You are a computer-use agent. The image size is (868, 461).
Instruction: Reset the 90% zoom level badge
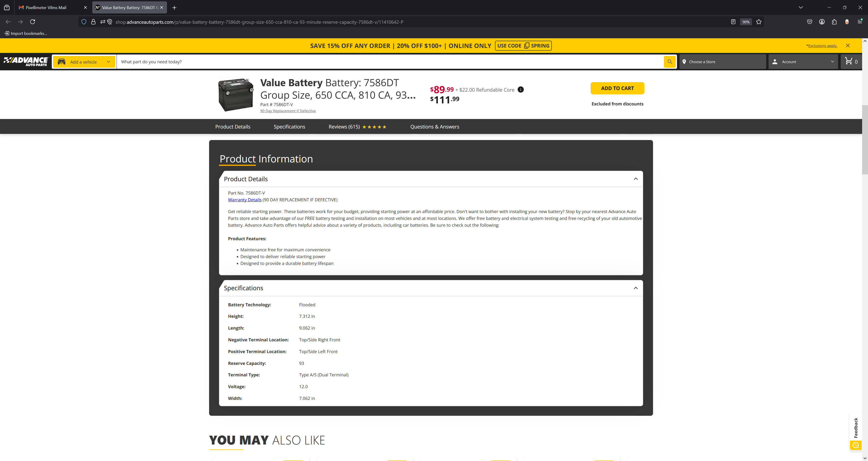(746, 22)
